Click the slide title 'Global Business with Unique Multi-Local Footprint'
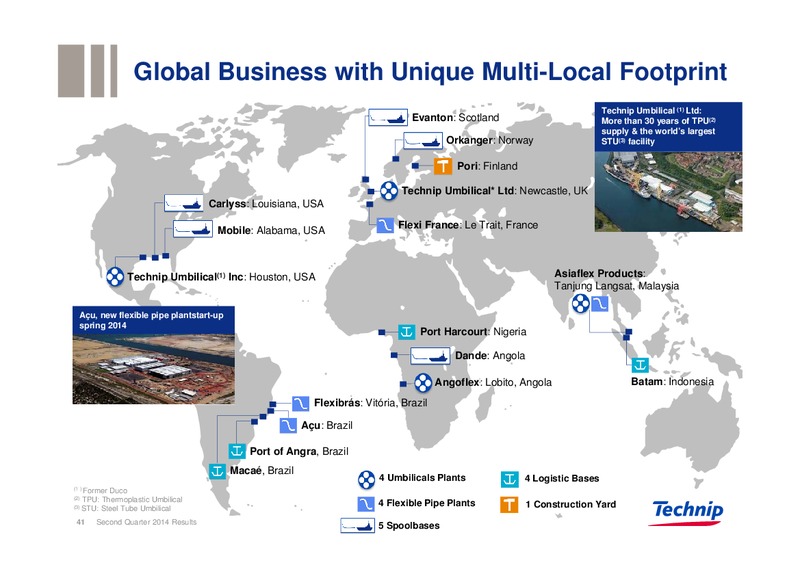 click(430, 71)
